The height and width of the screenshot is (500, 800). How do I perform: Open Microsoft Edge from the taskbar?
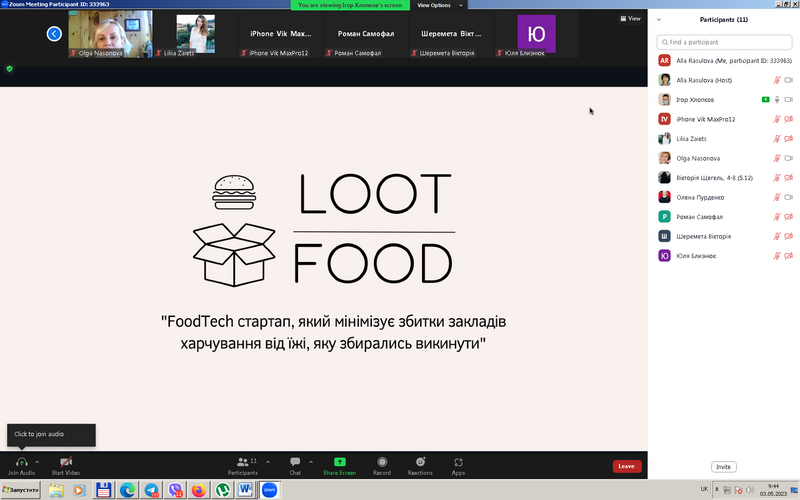point(128,490)
